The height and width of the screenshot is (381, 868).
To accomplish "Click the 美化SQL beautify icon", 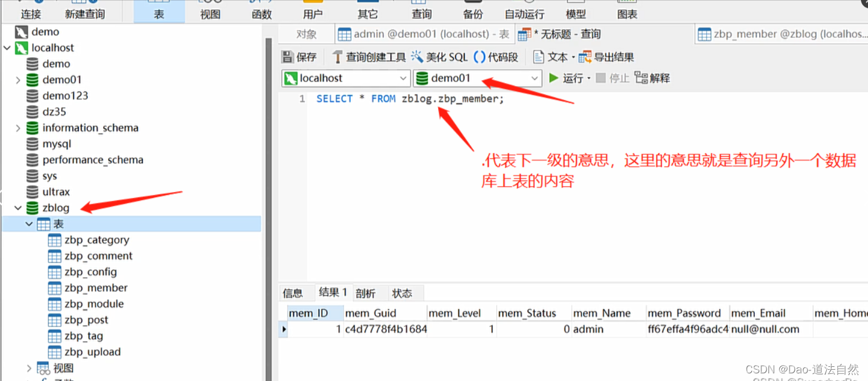I will (x=445, y=57).
